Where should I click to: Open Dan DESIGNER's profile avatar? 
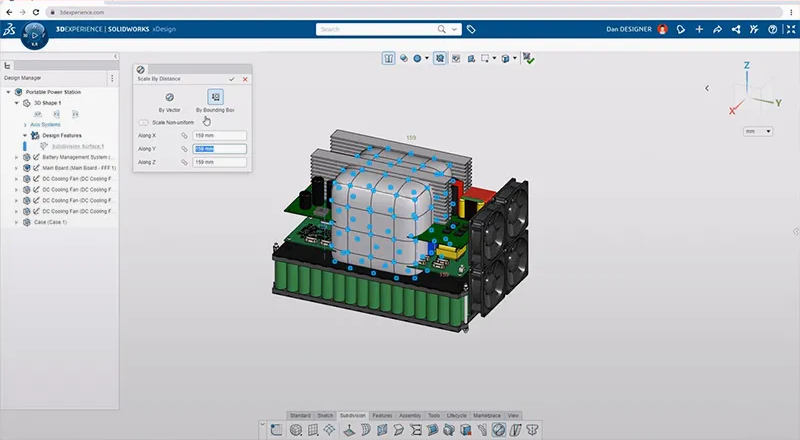[x=662, y=29]
